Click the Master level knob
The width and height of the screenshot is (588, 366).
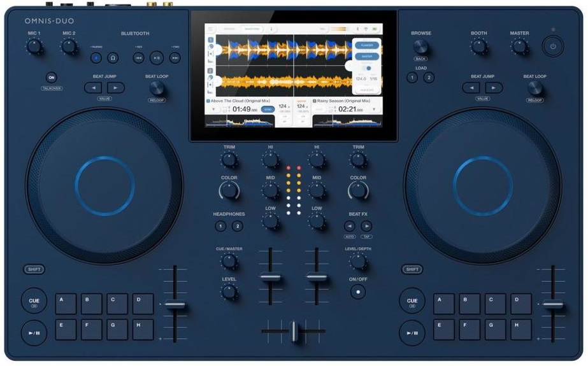[519, 47]
